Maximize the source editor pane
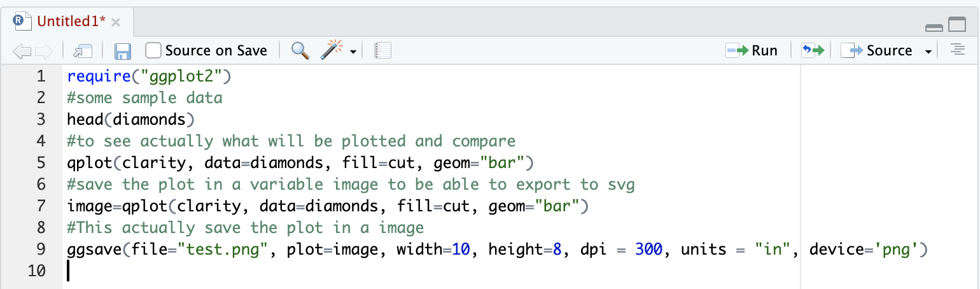Image resolution: width=980 pixels, height=289 pixels. click(x=957, y=25)
